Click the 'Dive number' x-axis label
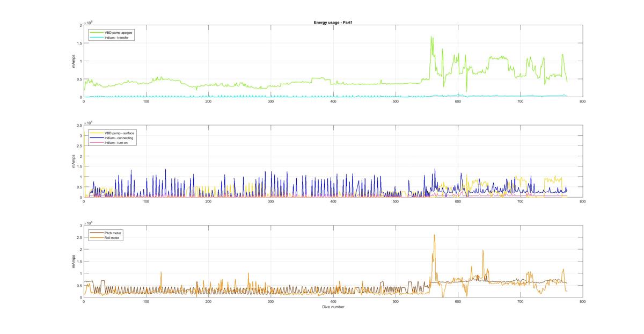Viewport: 644px width, 334px height. tap(333, 307)
